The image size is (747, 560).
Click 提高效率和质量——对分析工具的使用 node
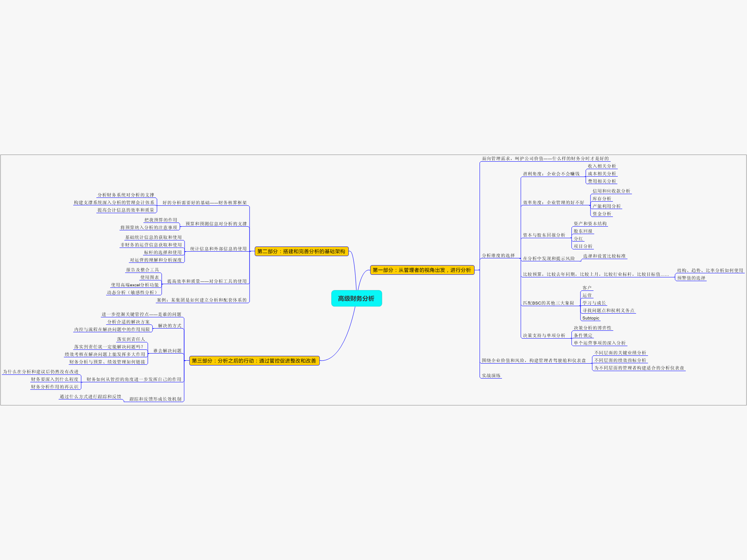(207, 281)
